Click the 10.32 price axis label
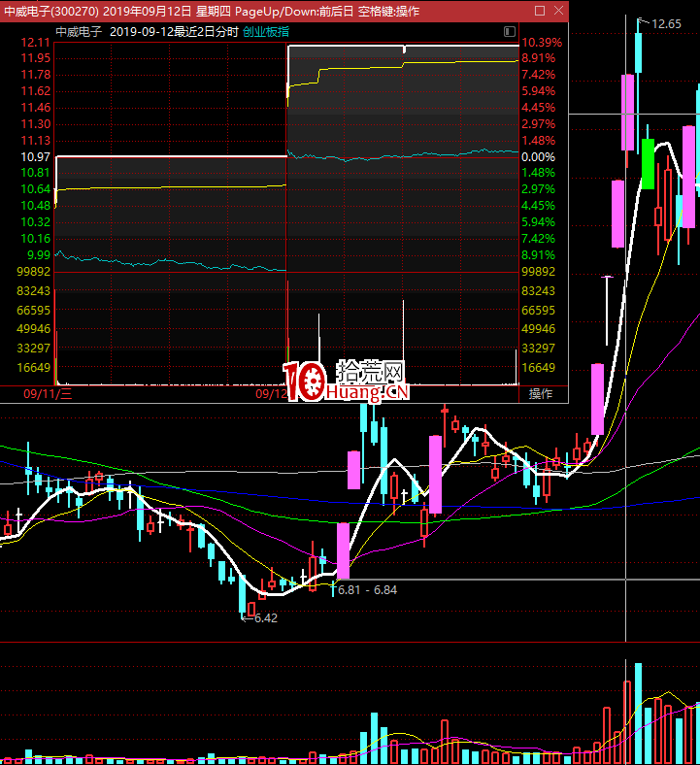The image size is (700, 765). pos(36,222)
